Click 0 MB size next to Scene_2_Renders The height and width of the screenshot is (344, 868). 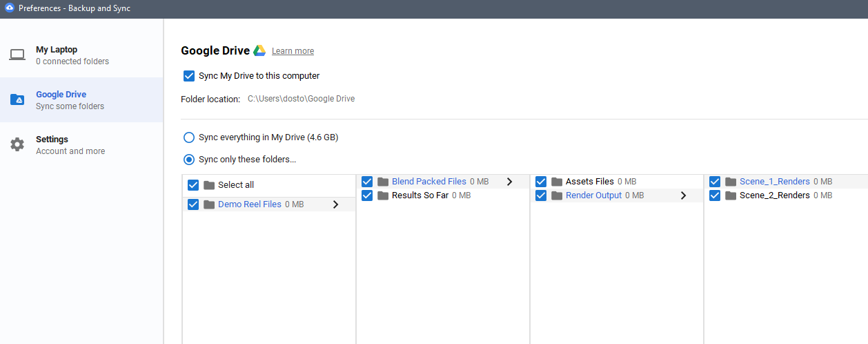(823, 195)
